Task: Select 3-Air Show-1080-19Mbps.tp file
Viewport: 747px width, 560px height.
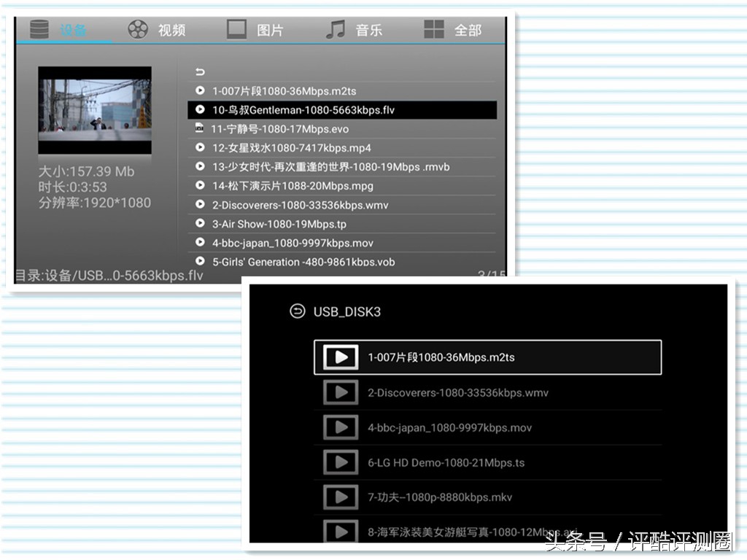Action: [x=342, y=224]
